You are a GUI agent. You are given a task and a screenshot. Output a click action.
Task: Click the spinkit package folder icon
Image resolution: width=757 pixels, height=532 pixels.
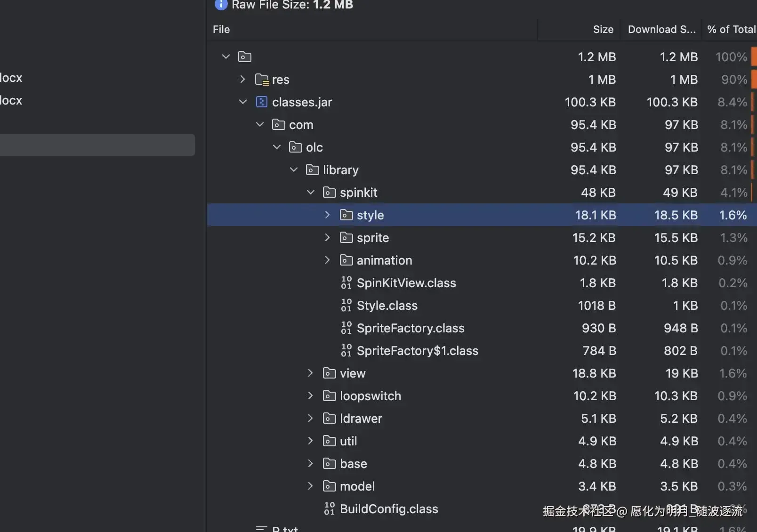point(329,193)
